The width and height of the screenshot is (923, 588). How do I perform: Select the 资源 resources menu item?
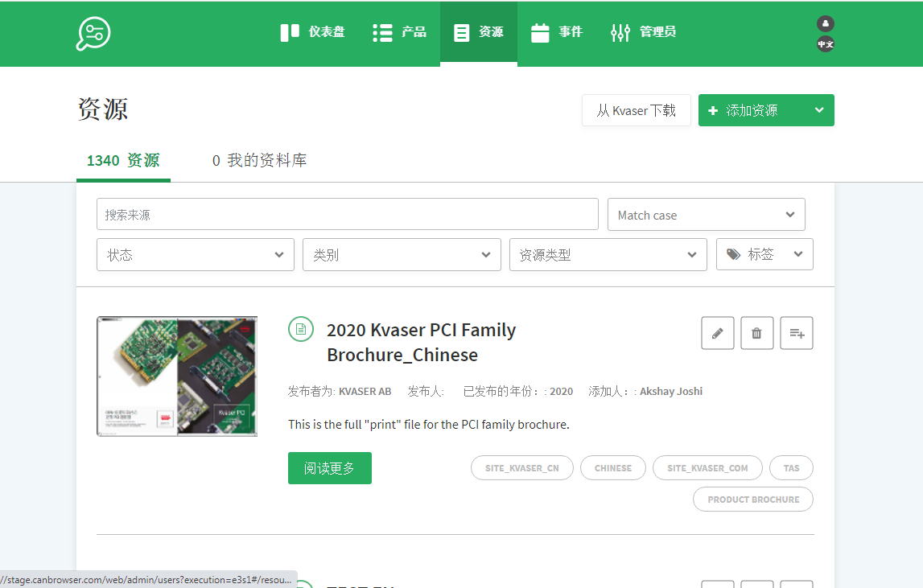click(479, 32)
